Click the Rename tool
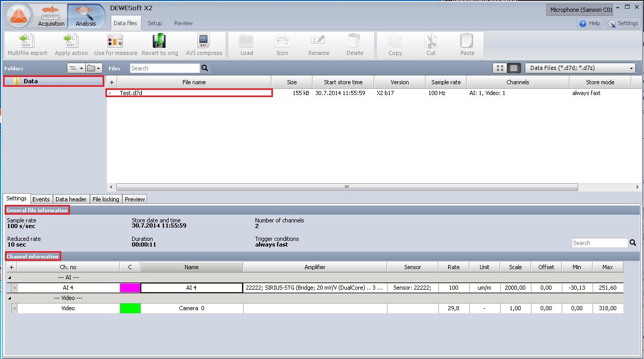This screenshot has width=644, height=359. (x=319, y=45)
